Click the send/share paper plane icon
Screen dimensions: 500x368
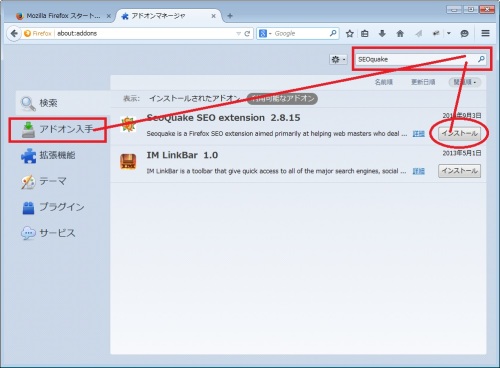click(x=419, y=33)
